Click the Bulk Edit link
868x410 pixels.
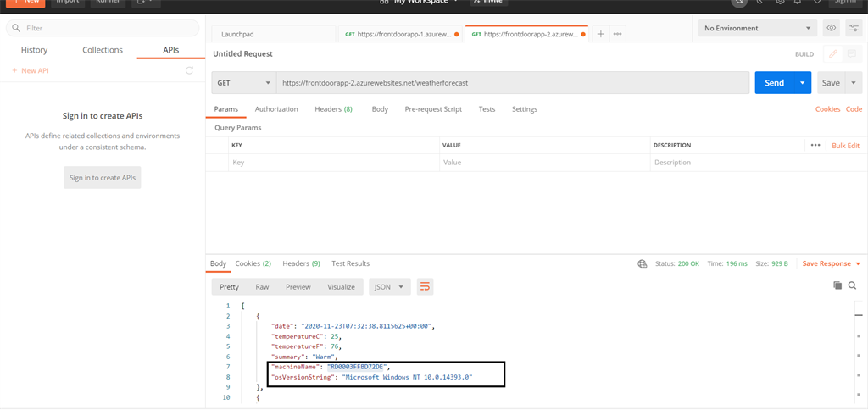845,146
